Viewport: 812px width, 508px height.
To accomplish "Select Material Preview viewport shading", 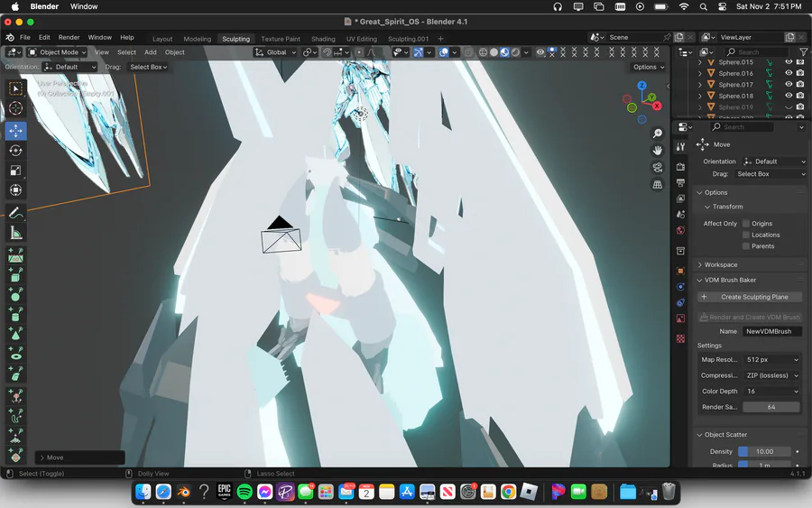I will [x=504, y=52].
